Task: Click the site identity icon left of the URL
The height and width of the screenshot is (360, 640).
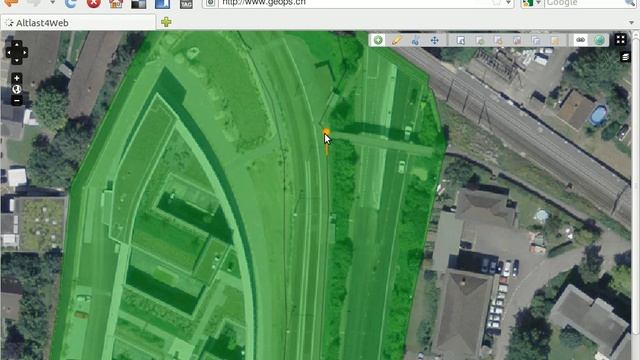Action: tap(211, 3)
